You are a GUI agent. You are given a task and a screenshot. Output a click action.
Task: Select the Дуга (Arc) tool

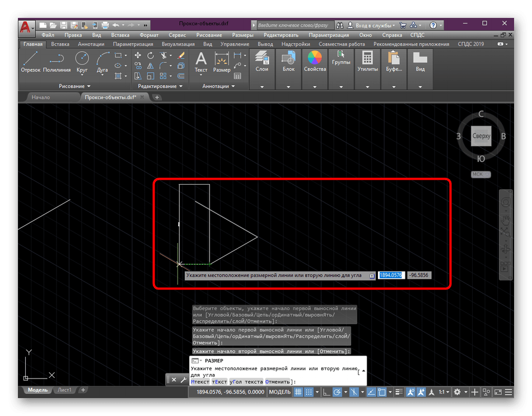[102, 62]
